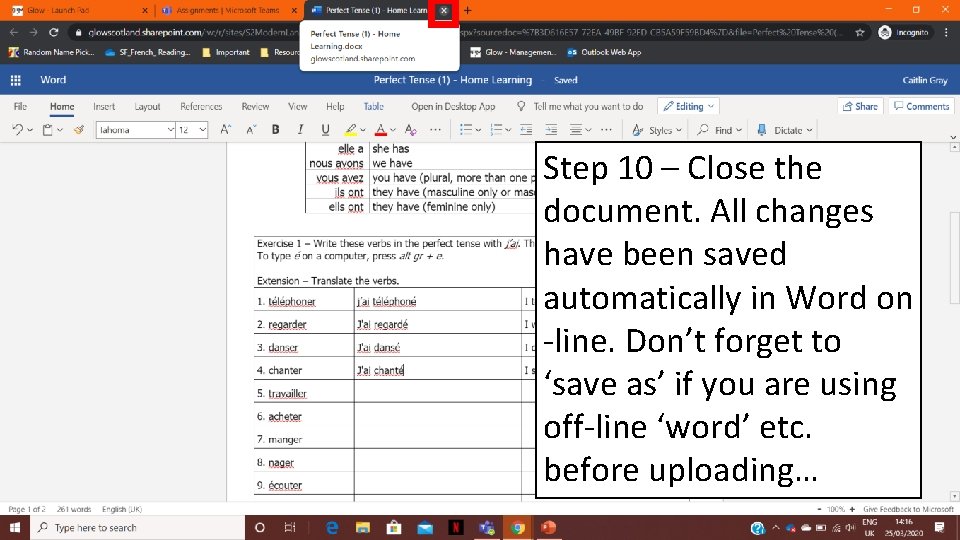Decrease indent of the paragraph
This screenshot has width=960, height=540.
tap(526, 130)
